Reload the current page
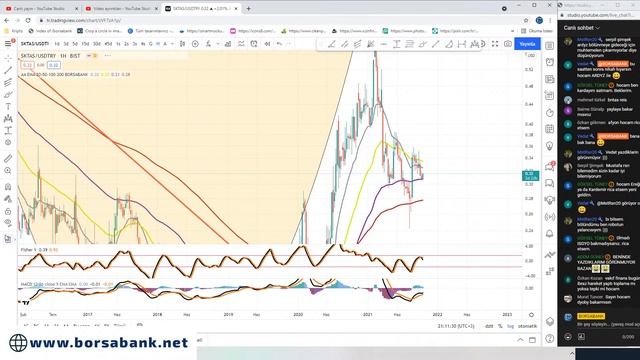Viewport: 640px width, 360px height. (x=28, y=20)
